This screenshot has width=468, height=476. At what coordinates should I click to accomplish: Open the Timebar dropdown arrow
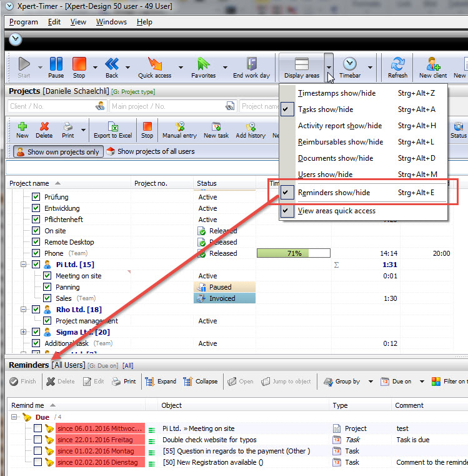coord(371,67)
